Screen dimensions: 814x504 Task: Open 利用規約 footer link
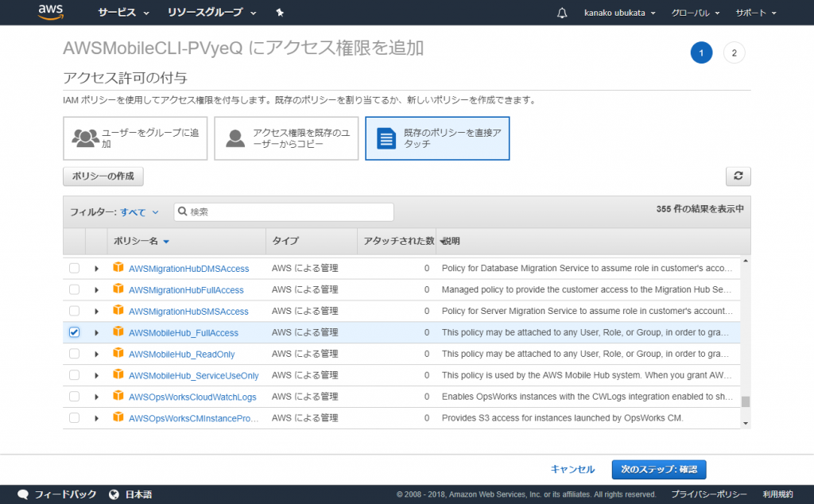pos(777,494)
